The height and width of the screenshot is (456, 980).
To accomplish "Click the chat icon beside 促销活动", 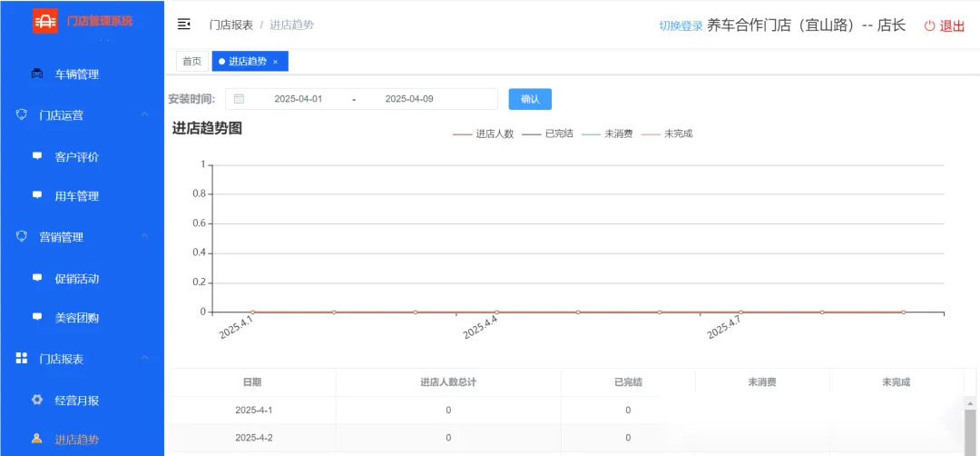I will tap(37, 278).
